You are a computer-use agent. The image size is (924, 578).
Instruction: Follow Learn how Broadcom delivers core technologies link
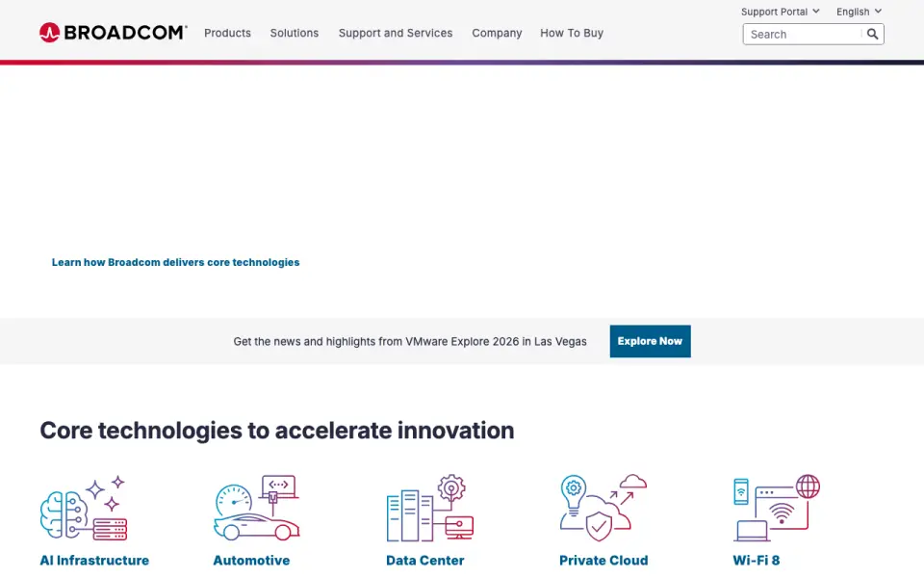click(x=175, y=262)
